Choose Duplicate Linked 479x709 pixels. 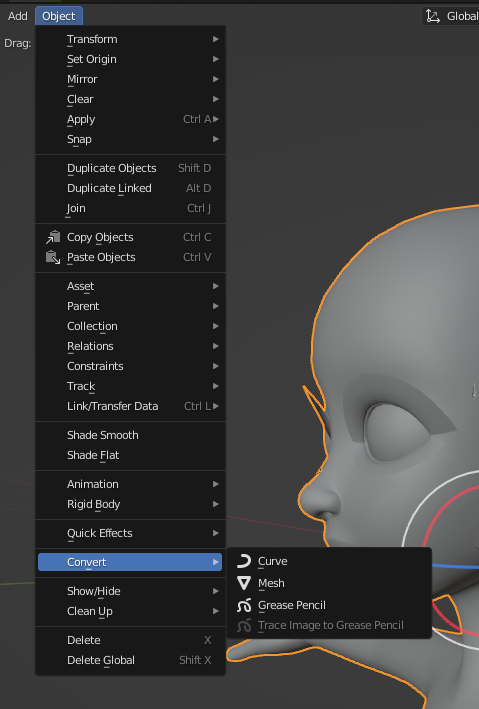[130, 188]
